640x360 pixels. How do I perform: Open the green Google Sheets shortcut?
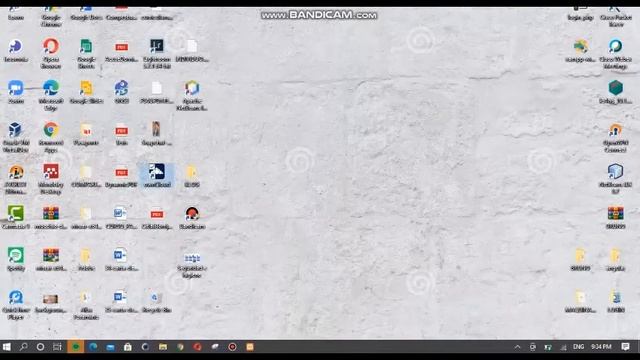(x=86, y=53)
